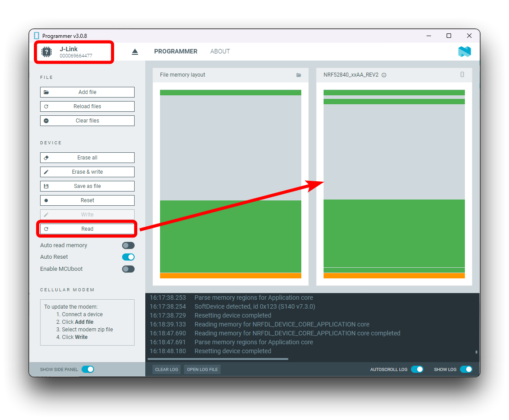This screenshot has height=420, width=509.
Task: Click the Save as file button
Action: coord(87,186)
